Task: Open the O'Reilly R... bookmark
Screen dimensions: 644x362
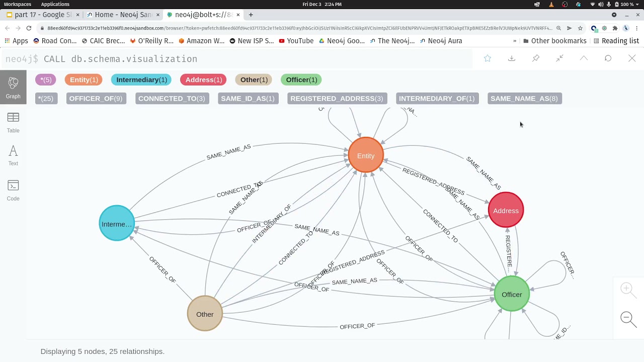Action: click(x=151, y=41)
